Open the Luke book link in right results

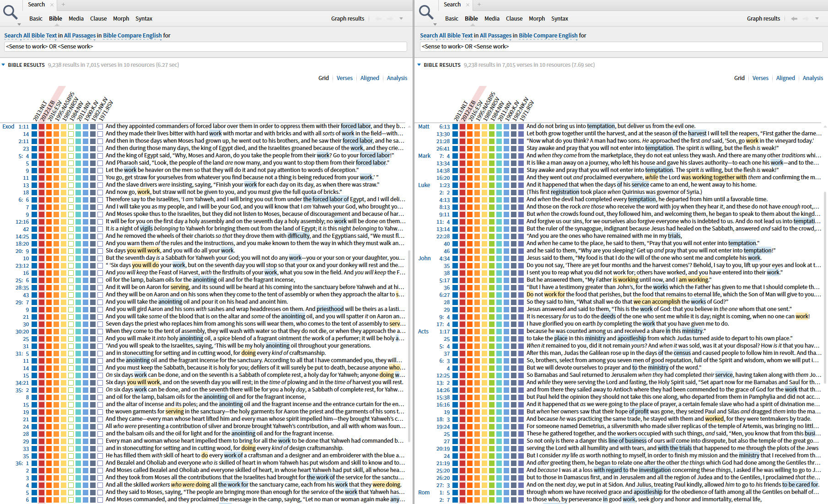(x=424, y=185)
